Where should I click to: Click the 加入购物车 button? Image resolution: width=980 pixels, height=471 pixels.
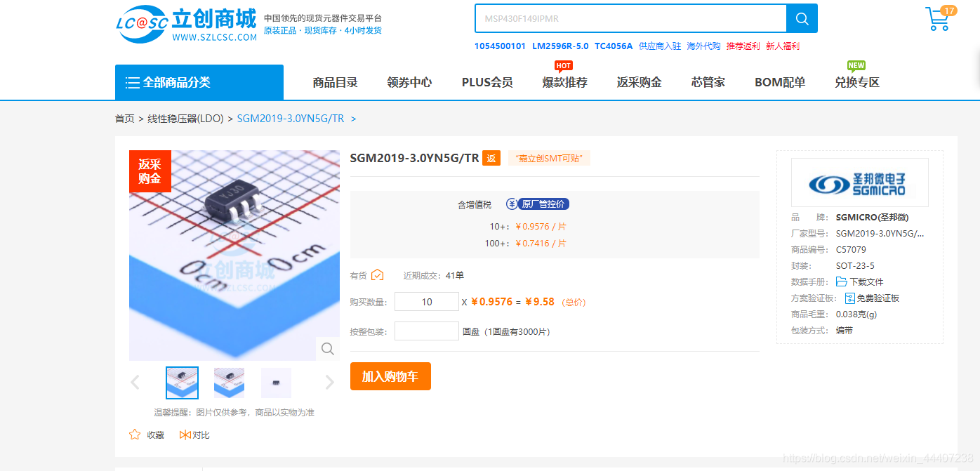(390, 376)
